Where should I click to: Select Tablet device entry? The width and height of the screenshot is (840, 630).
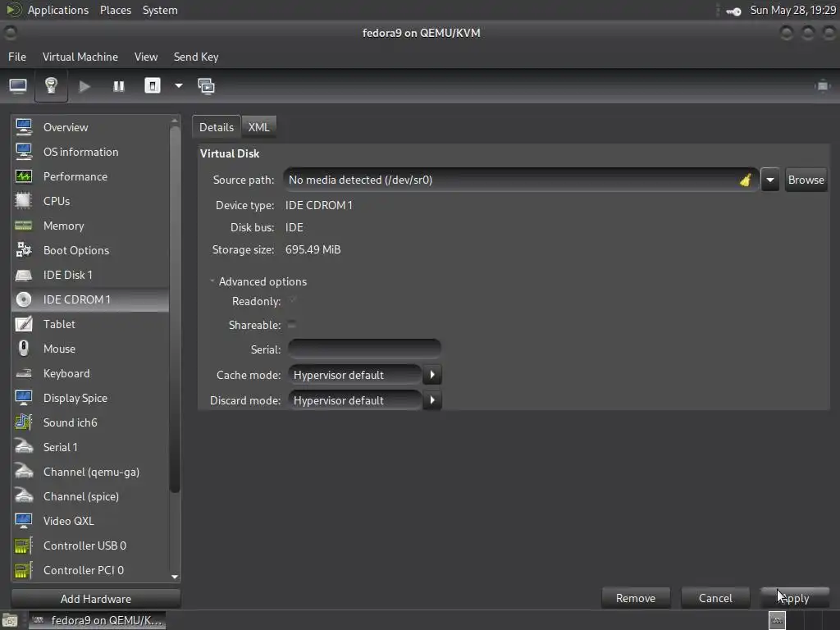click(90, 324)
